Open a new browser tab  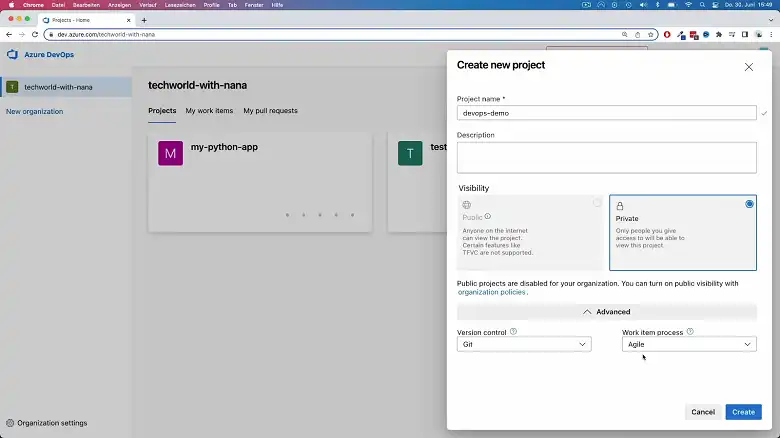(144, 20)
